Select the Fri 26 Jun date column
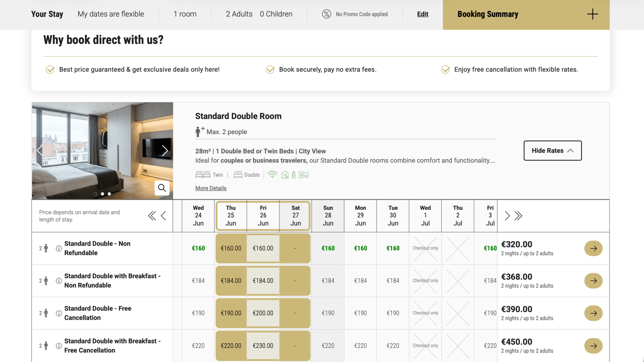 pos(263,216)
